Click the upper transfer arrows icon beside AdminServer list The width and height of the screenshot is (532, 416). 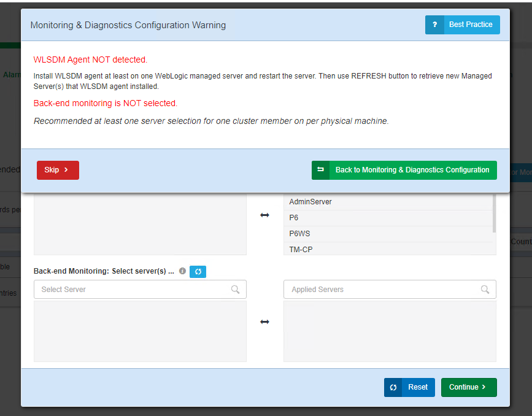[x=264, y=215]
